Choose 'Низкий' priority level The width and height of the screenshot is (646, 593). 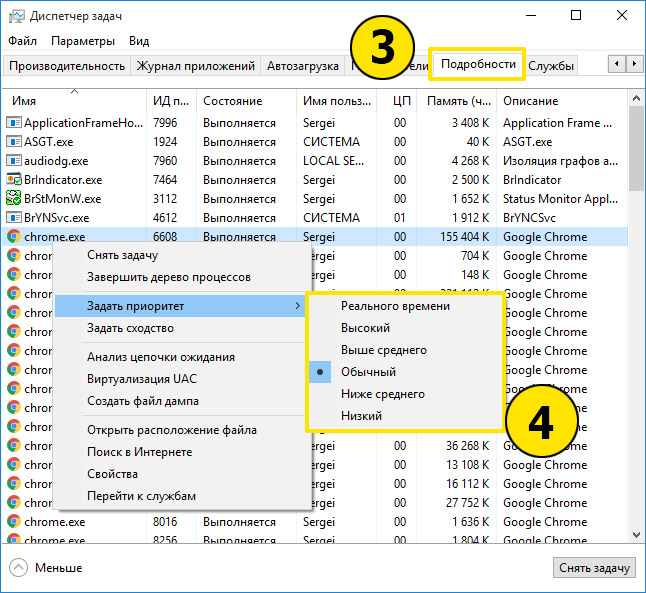pyautogui.click(x=361, y=416)
